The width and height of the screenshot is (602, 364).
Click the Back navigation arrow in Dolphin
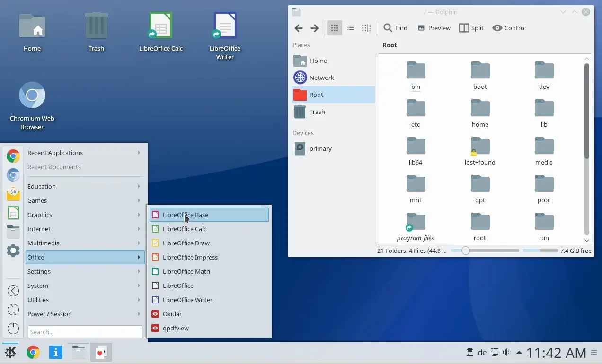(x=299, y=28)
